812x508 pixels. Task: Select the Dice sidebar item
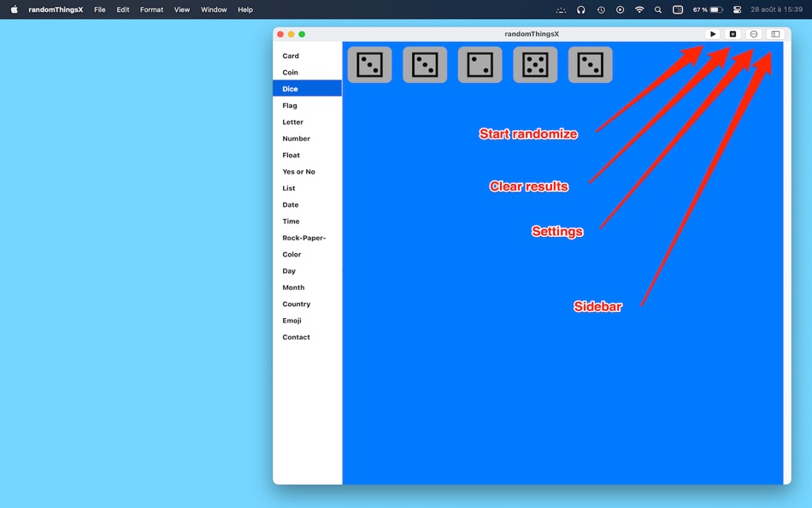tap(307, 89)
